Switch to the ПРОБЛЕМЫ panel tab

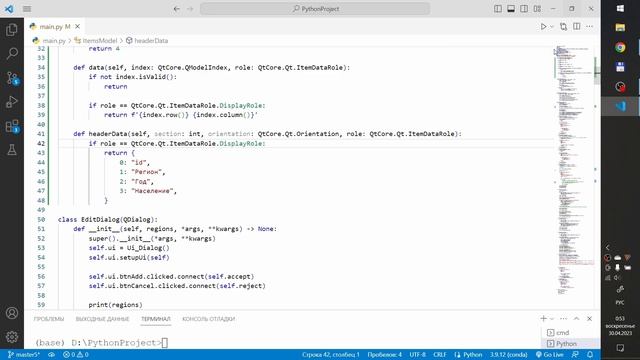click(x=49, y=319)
